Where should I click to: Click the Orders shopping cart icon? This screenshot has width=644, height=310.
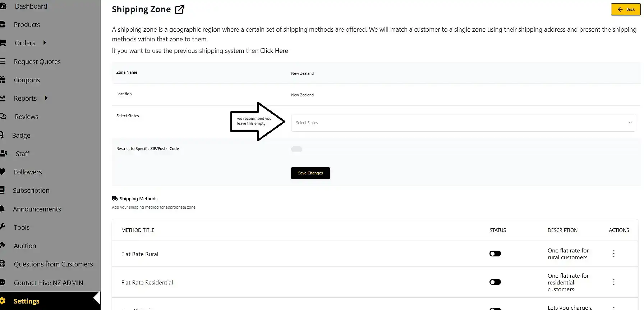3,43
